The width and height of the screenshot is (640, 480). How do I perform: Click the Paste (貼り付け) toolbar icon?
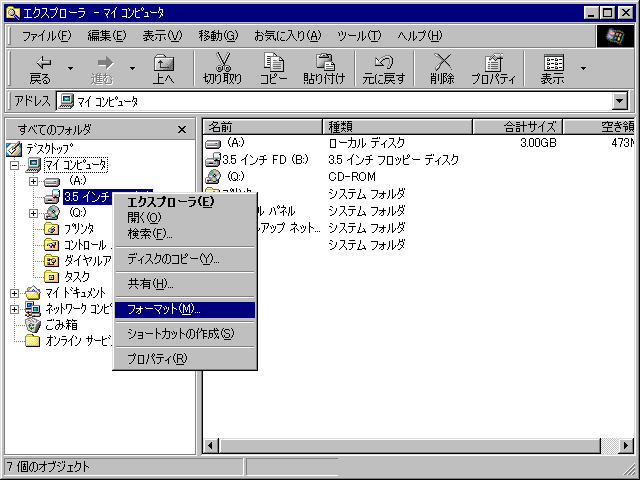[324, 62]
